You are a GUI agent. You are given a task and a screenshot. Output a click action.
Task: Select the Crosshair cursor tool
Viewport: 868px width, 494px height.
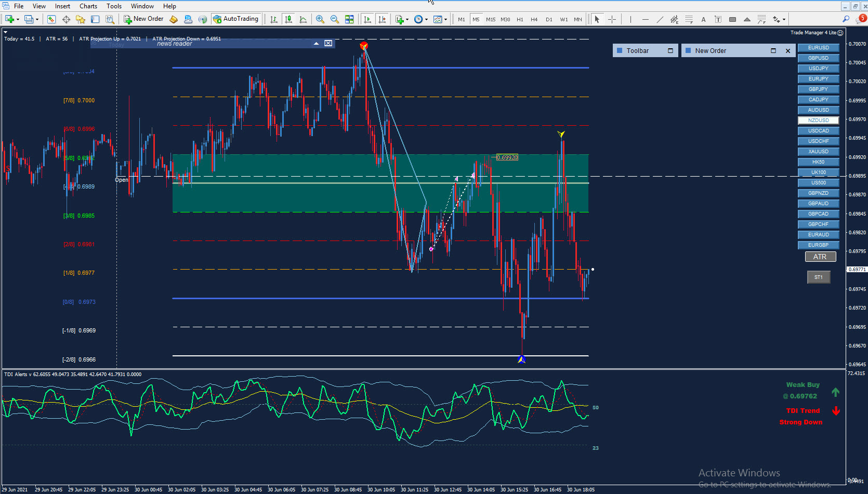(x=612, y=19)
